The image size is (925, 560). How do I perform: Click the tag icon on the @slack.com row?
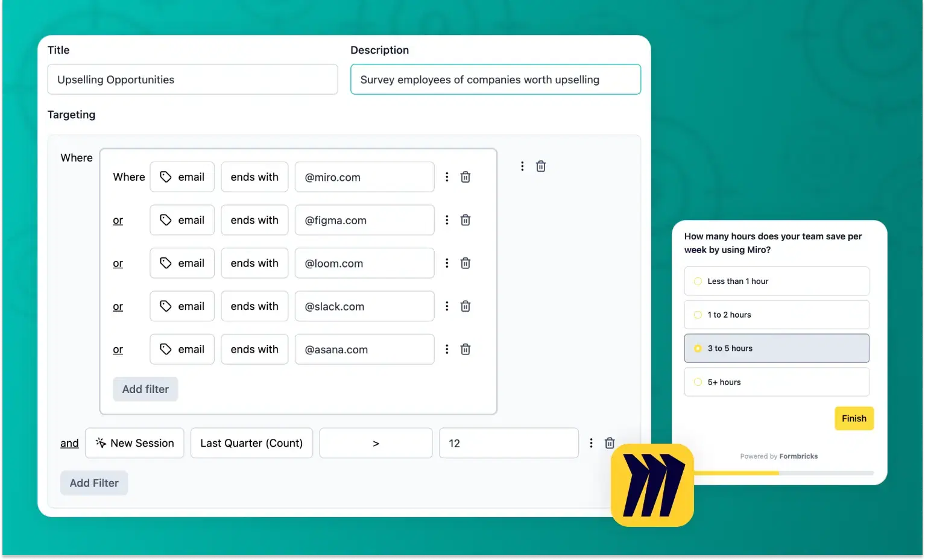166,306
